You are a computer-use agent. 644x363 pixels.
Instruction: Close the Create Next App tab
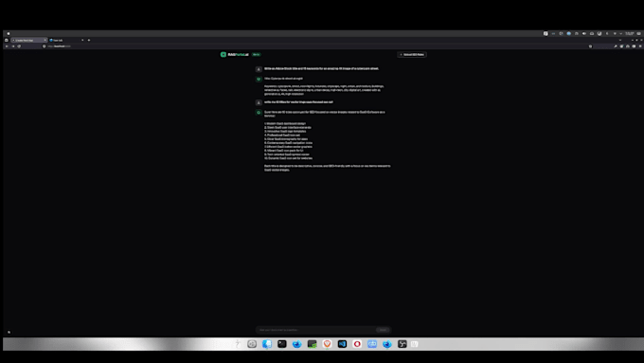coord(45,41)
